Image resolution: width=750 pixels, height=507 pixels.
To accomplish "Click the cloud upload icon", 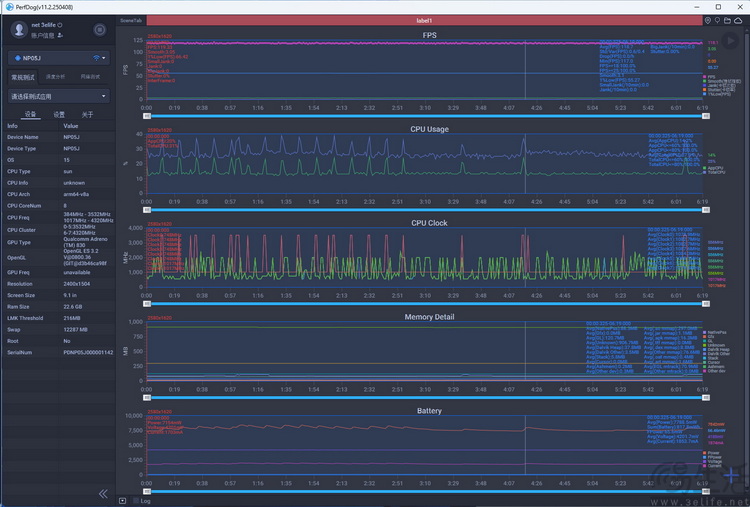I will click(x=740, y=20).
